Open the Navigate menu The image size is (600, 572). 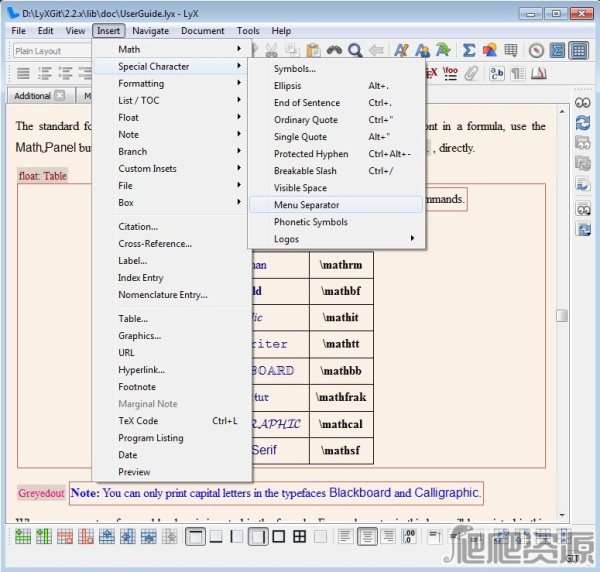tap(151, 31)
